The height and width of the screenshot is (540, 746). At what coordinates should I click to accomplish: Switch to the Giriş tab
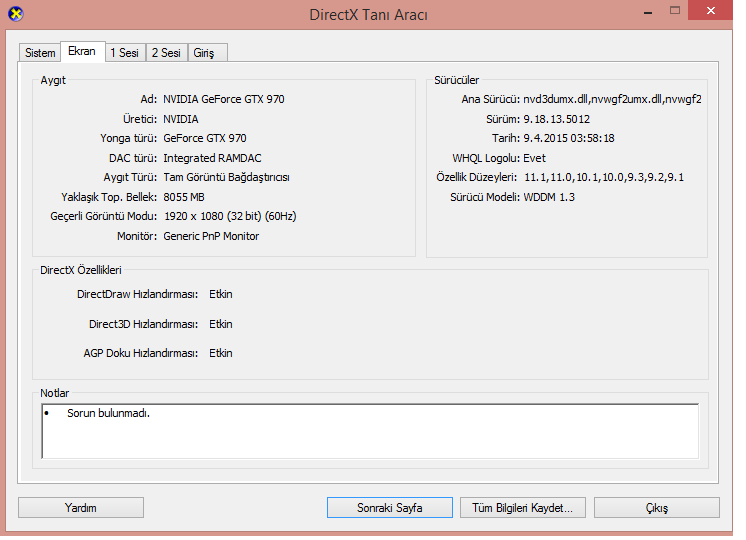(207, 53)
